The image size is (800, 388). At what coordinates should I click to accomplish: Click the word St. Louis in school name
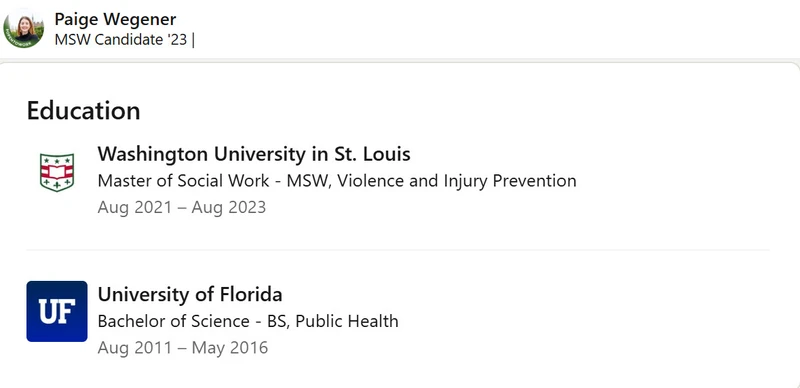click(372, 154)
